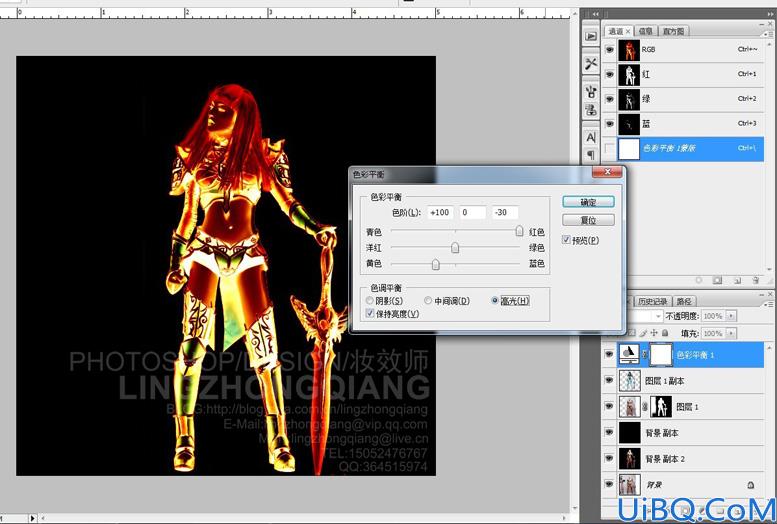
Task: Click the first 色阶 field showing +100
Action: pyautogui.click(x=440, y=213)
